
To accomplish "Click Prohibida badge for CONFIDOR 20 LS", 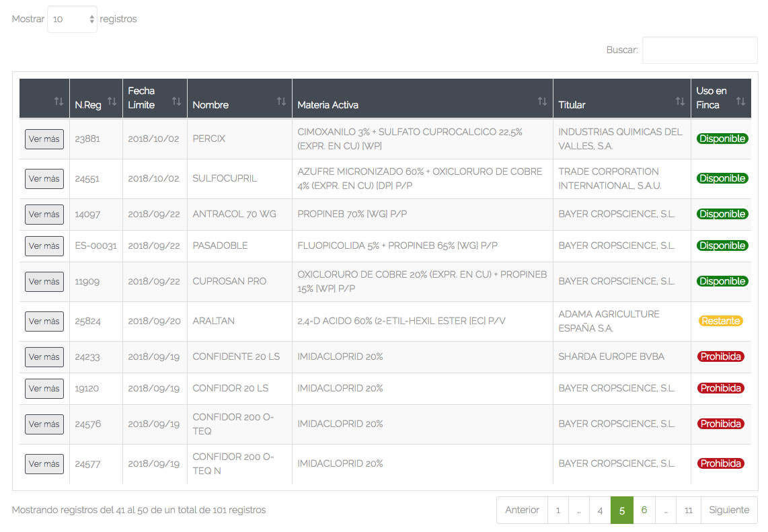I will tap(720, 388).
